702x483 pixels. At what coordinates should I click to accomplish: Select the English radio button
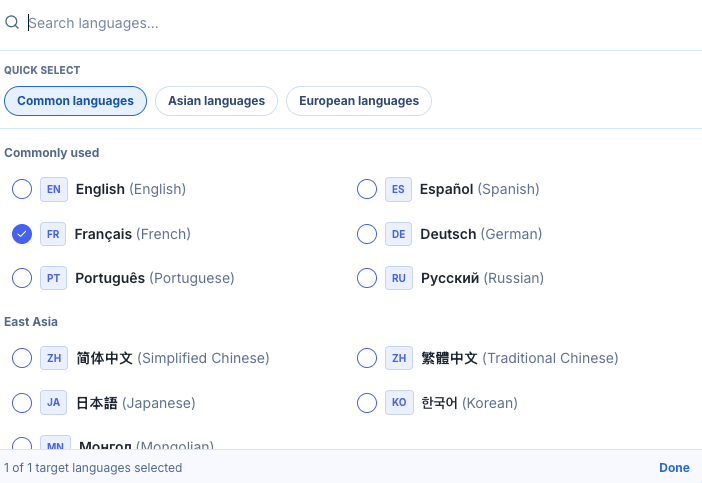[22, 189]
